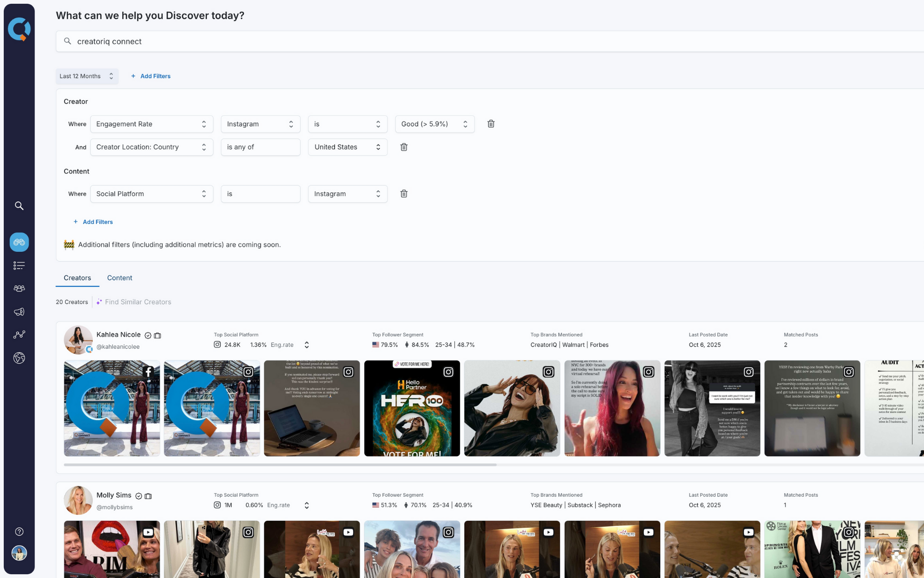Open the globe icon in the sidebar
The width and height of the screenshot is (924, 578).
tap(19, 358)
